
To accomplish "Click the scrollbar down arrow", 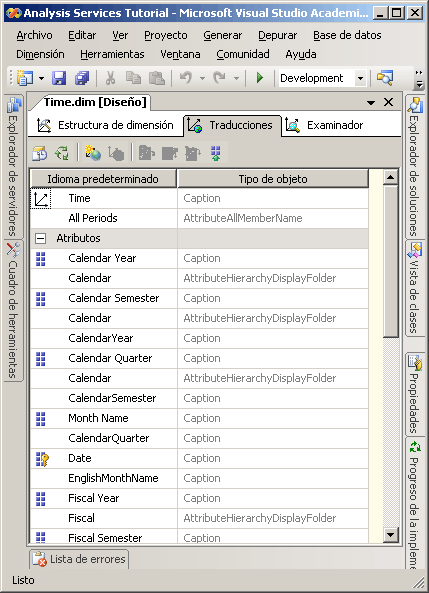I will coord(390,535).
